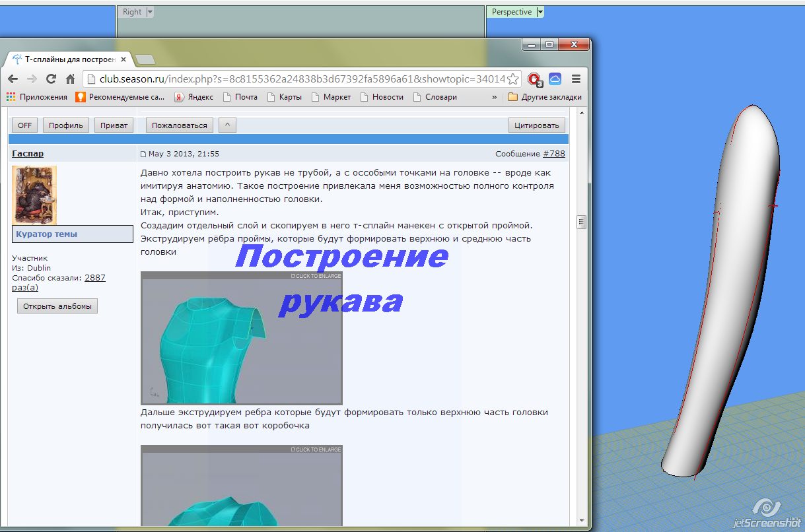
Task: Expand hidden bookmarks with the » chevron
Action: coord(495,97)
